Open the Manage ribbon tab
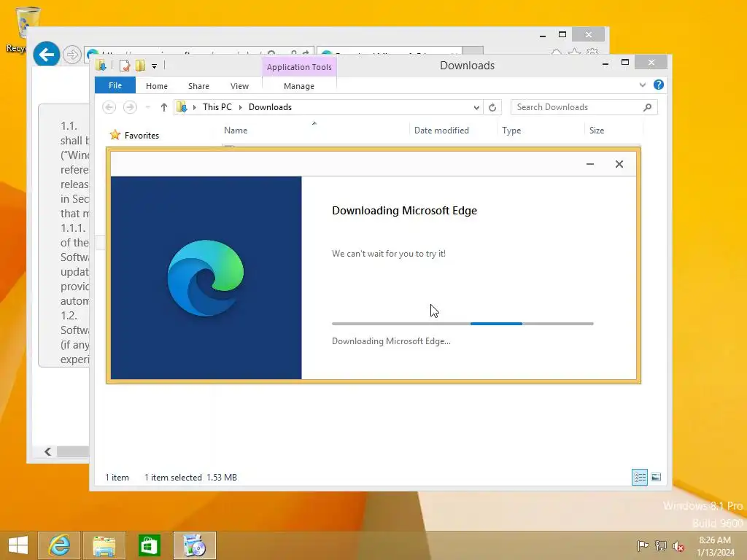This screenshot has height=560, width=747. pos(298,86)
